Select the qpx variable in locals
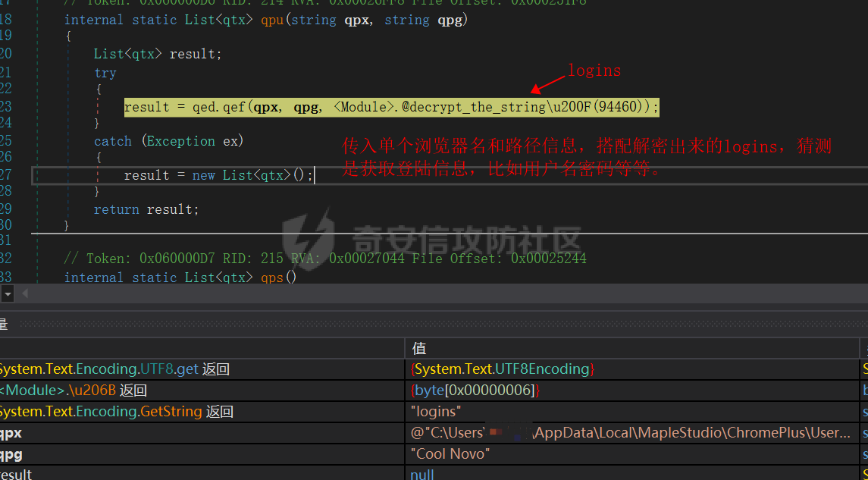868x480 pixels. (11, 433)
